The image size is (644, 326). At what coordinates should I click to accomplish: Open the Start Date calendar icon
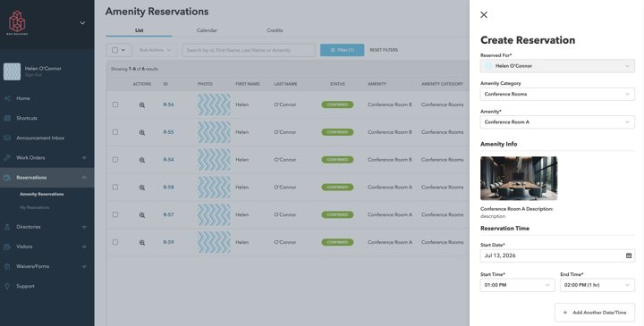click(629, 255)
